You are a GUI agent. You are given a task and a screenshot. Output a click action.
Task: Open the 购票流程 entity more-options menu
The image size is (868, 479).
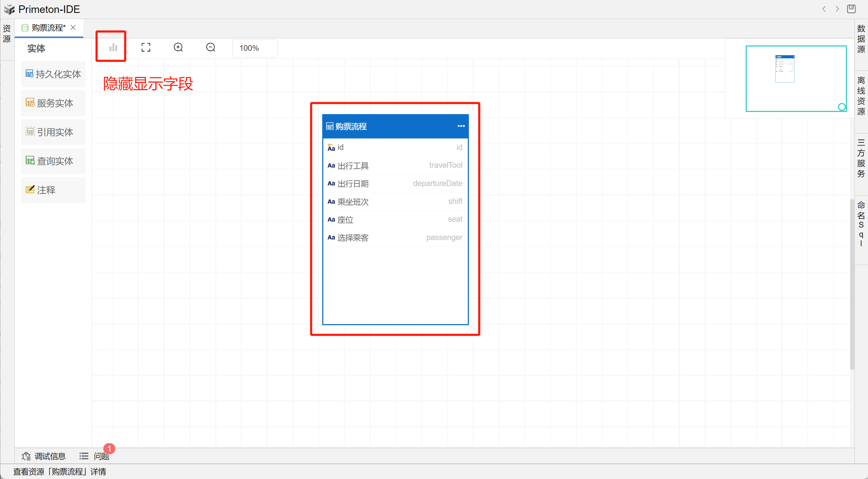461,126
